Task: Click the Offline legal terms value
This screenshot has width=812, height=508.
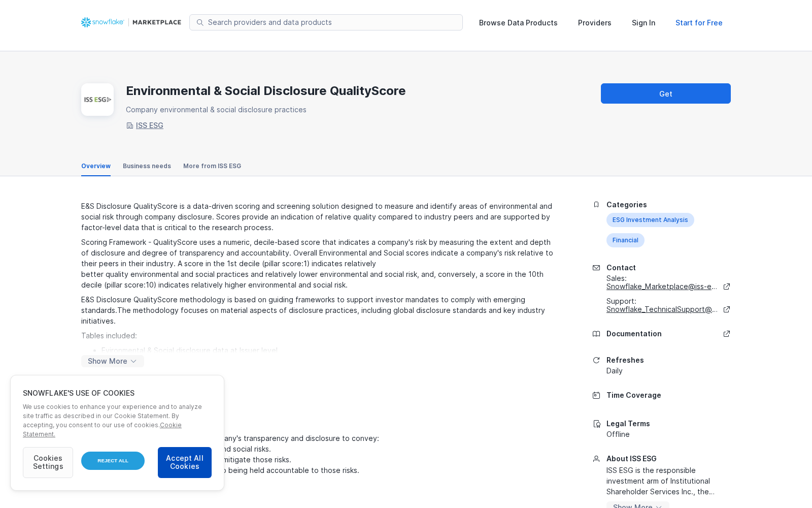Action: pos(618,434)
